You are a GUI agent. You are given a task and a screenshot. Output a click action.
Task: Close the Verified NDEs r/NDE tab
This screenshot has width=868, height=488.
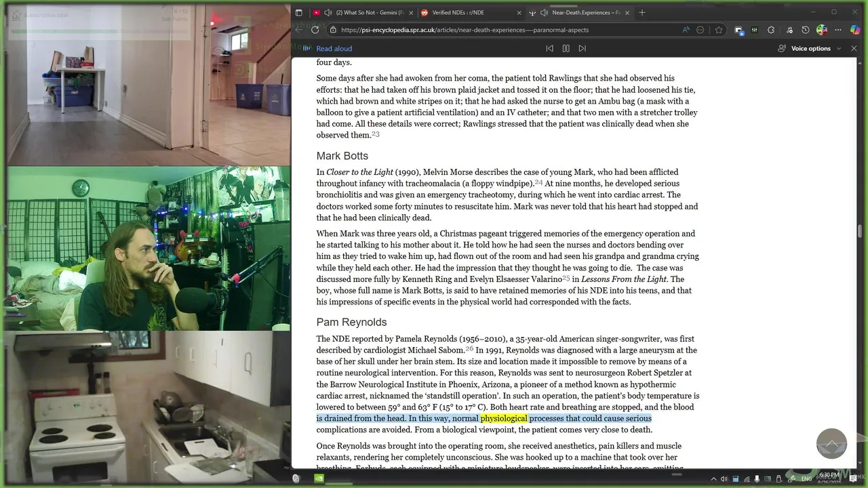[519, 12]
